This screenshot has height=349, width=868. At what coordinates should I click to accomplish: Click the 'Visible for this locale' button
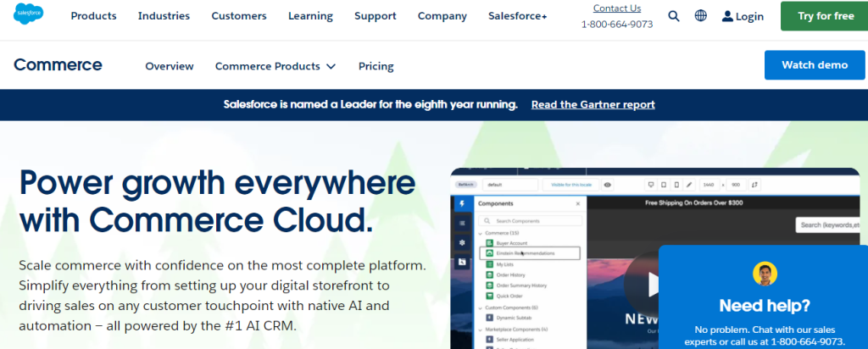570,185
